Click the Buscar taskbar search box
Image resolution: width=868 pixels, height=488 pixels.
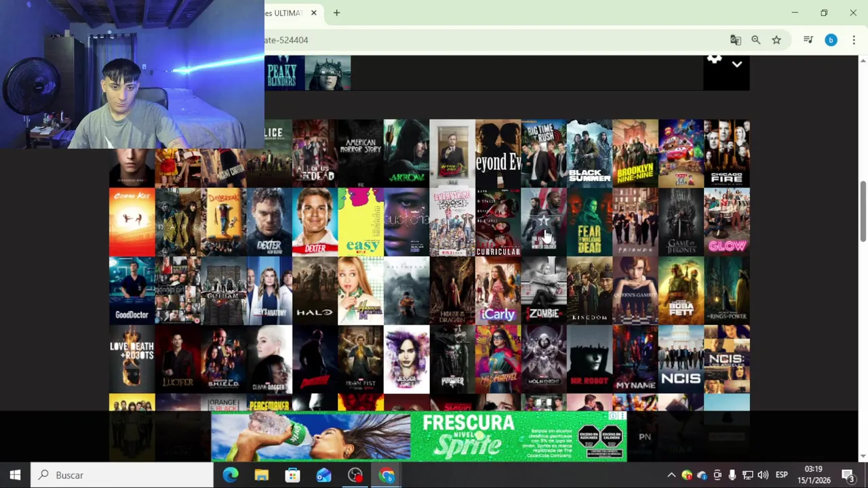[122, 475]
